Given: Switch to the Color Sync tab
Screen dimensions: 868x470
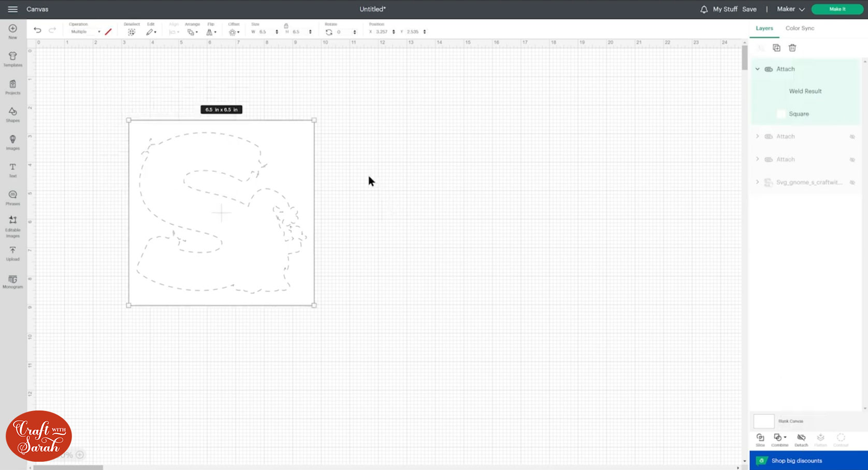Looking at the screenshot, I should tap(800, 28).
